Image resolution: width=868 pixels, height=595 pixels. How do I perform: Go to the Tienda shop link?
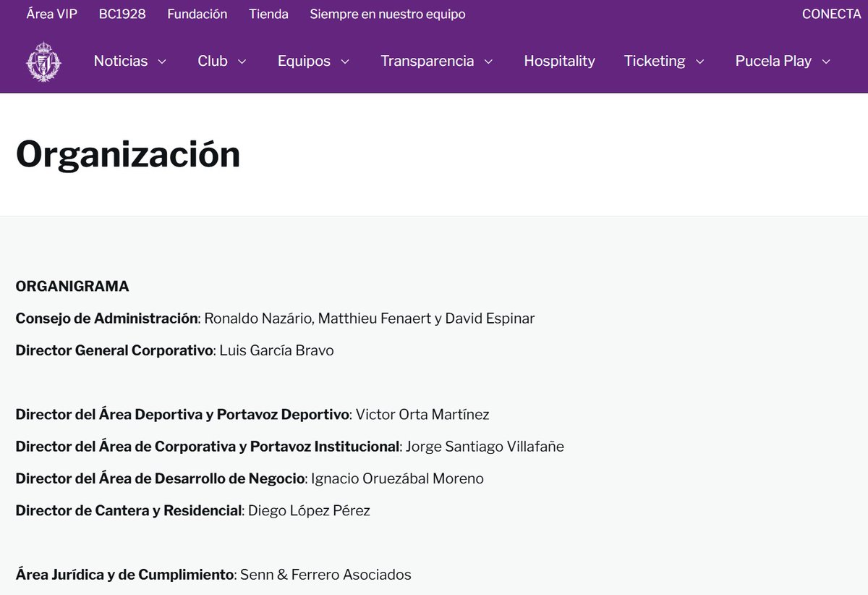click(x=268, y=14)
